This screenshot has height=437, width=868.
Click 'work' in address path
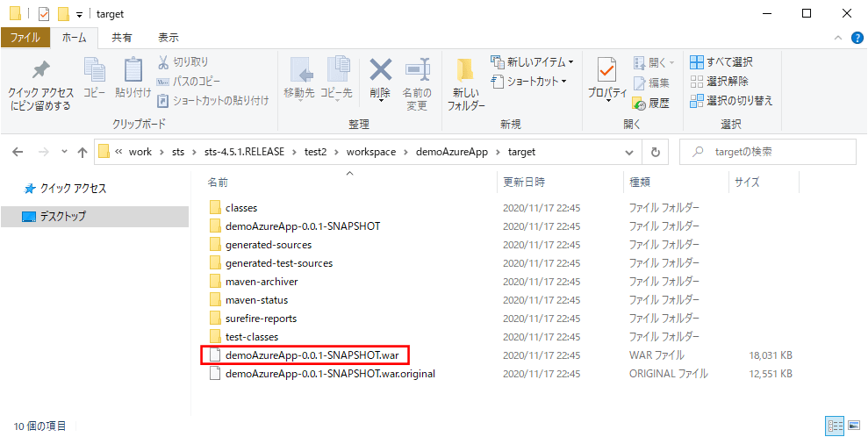click(140, 152)
